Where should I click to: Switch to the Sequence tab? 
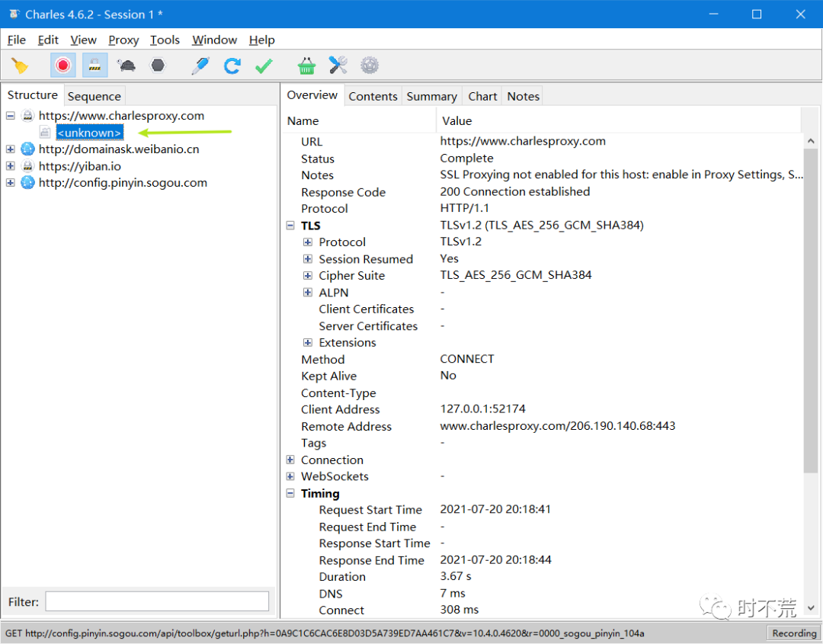[x=94, y=96]
